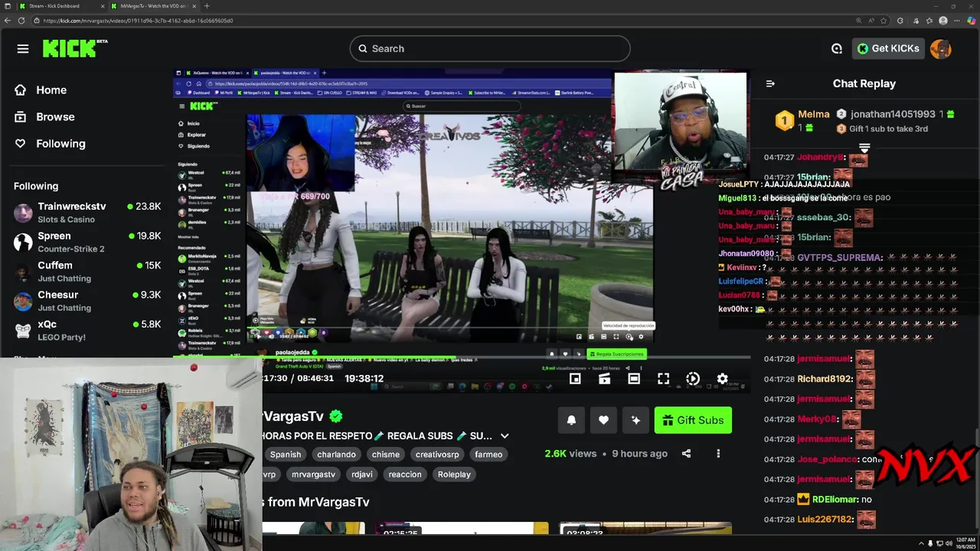The width and height of the screenshot is (980, 551).
Task: Click chat username GVTFPS_SUPREMA
Action: [x=840, y=258]
